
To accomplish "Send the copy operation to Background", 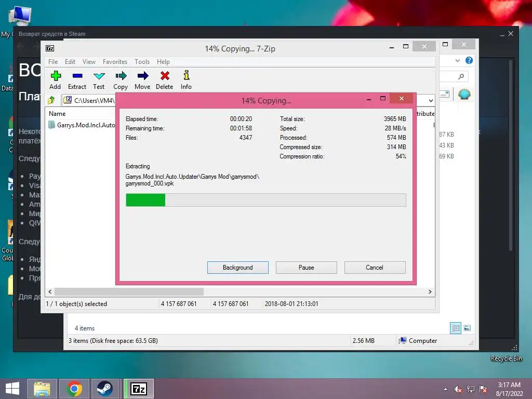I will [x=238, y=268].
